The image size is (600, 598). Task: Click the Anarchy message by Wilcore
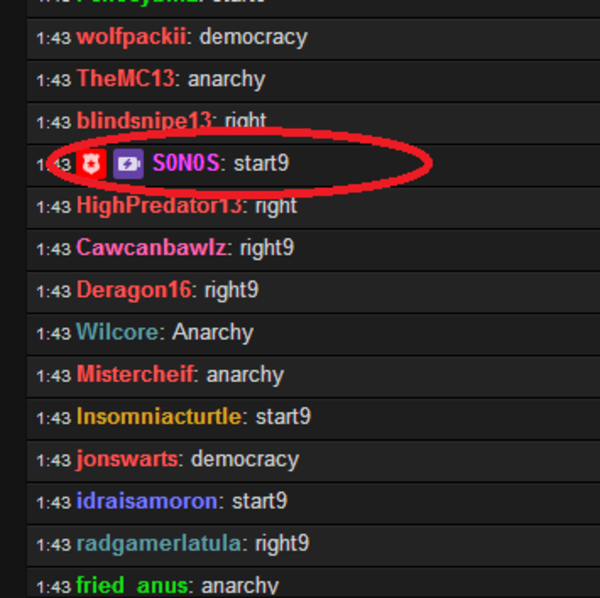pos(213,332)
